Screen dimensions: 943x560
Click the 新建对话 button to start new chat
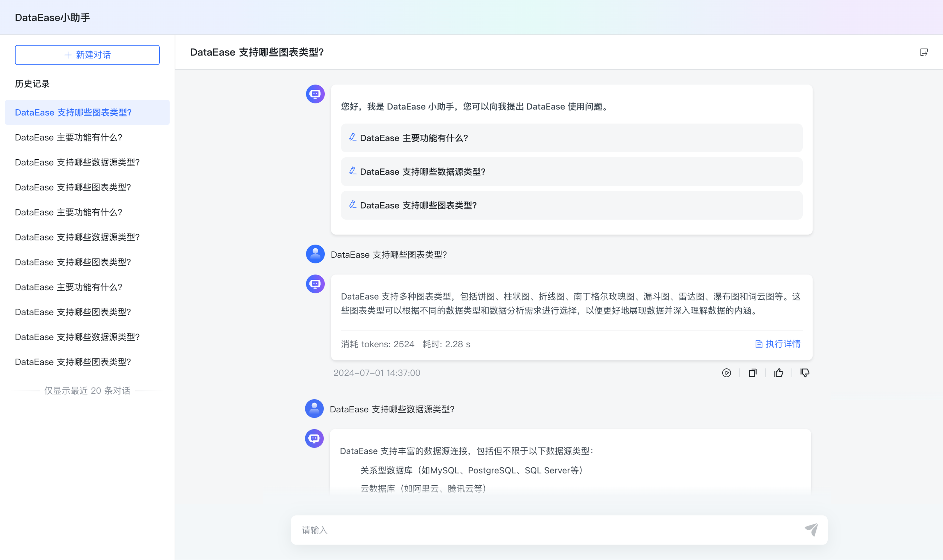[87, 55]
